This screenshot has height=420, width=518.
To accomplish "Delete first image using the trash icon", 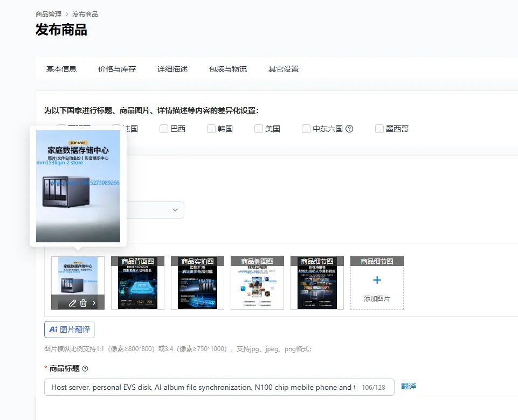I will click(x=83, y=303).
